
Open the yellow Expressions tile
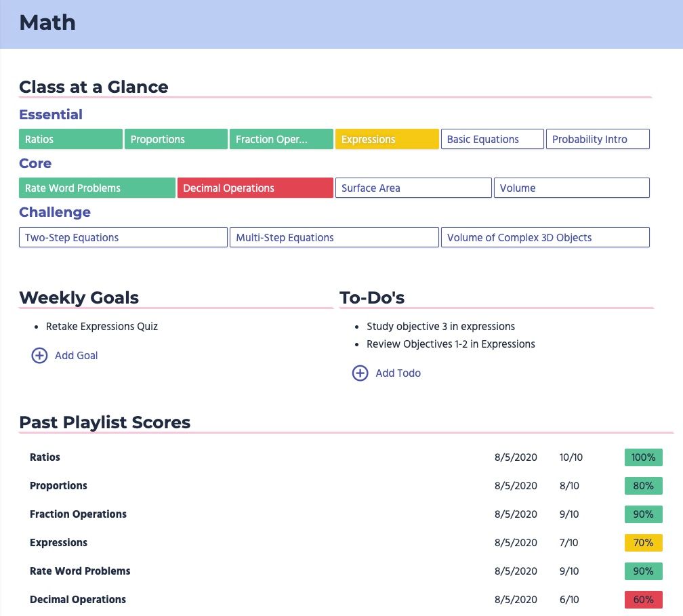[387, 139]
